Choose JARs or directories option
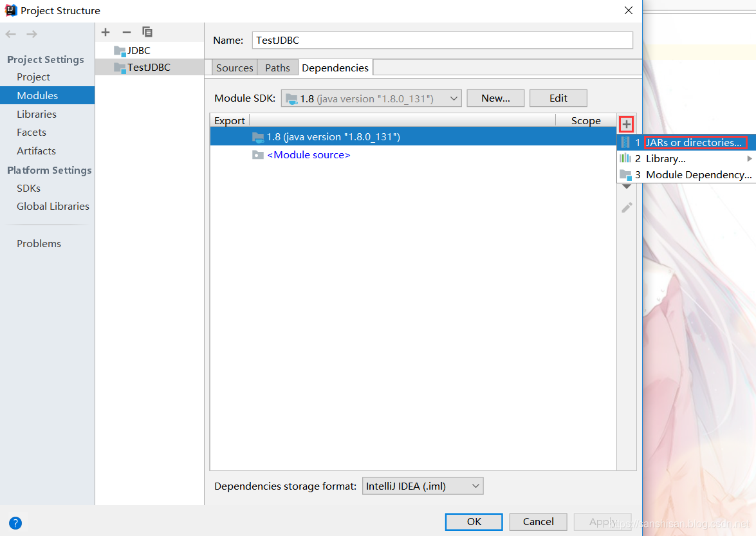The width and height of the screenshot is (756, 536). [686, 142]
